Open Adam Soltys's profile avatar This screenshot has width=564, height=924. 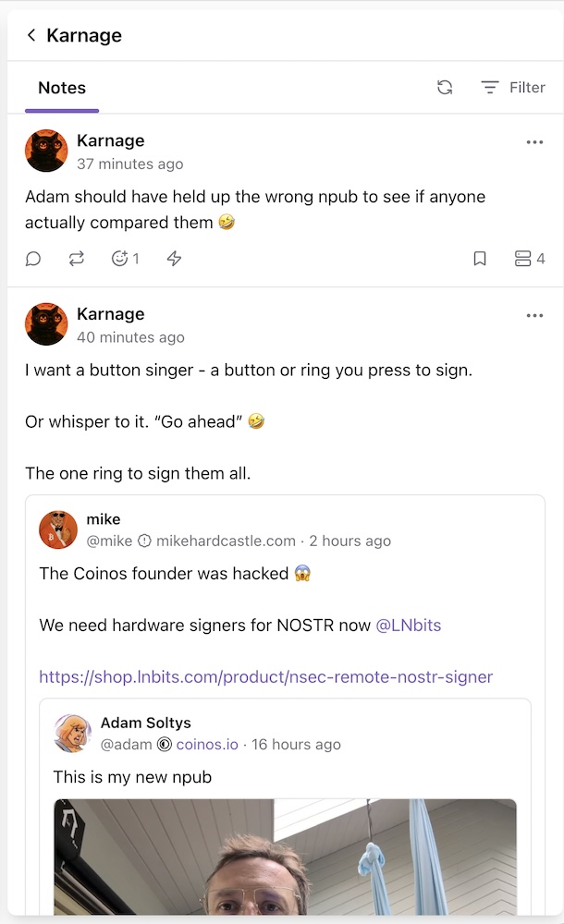(72, 733)
